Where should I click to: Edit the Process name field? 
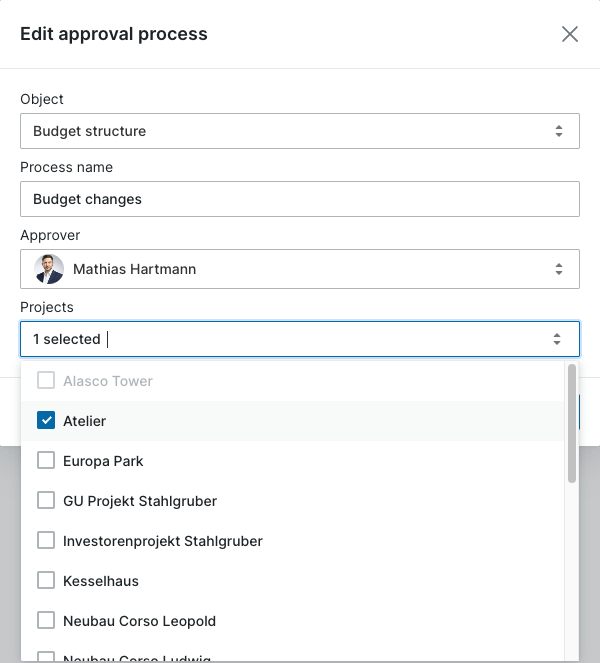point(300,199)
